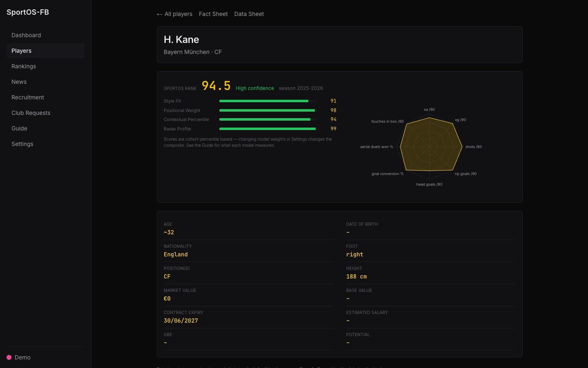Viewport: 588px width, 368px height.
Task: Click the Contextual Percentile score 94
Action: [x=333, y=119]
